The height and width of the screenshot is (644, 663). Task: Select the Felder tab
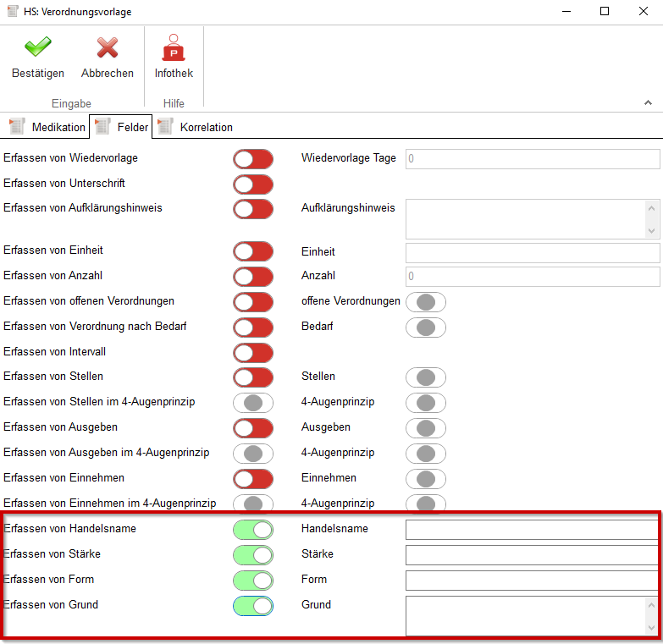coord(123,127)
